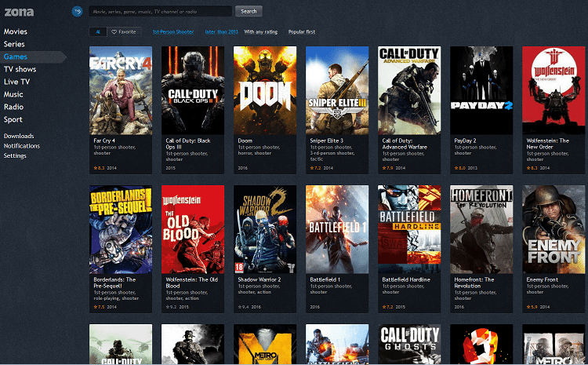Open Call of Duty: Advanced Warfare cover
588x365 pixels.
(409, 90)
